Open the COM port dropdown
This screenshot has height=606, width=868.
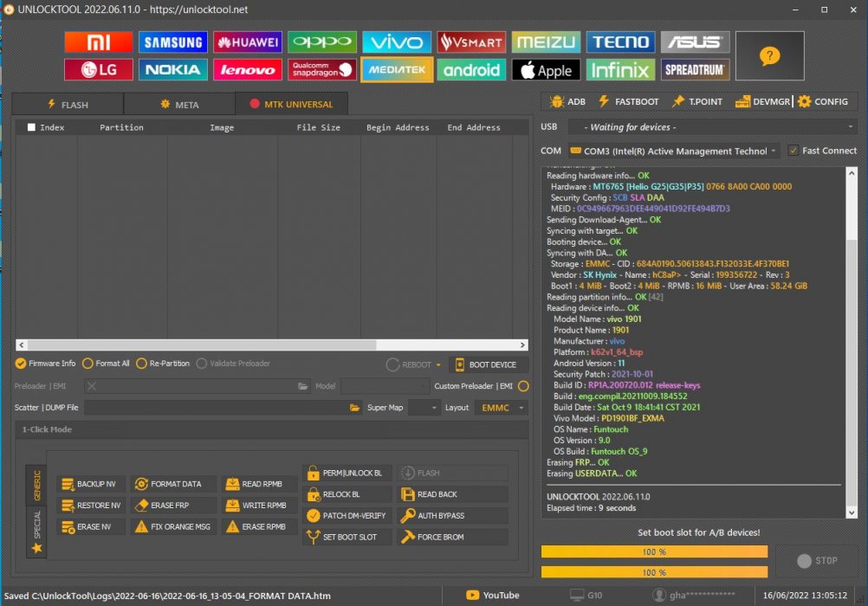pyautogui.click(x=673, y=151)
